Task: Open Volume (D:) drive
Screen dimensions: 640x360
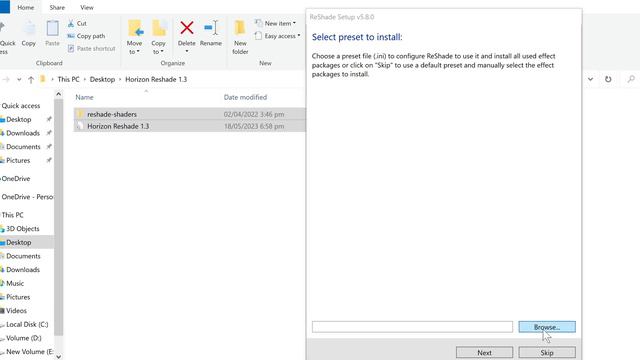Action: 24,338
